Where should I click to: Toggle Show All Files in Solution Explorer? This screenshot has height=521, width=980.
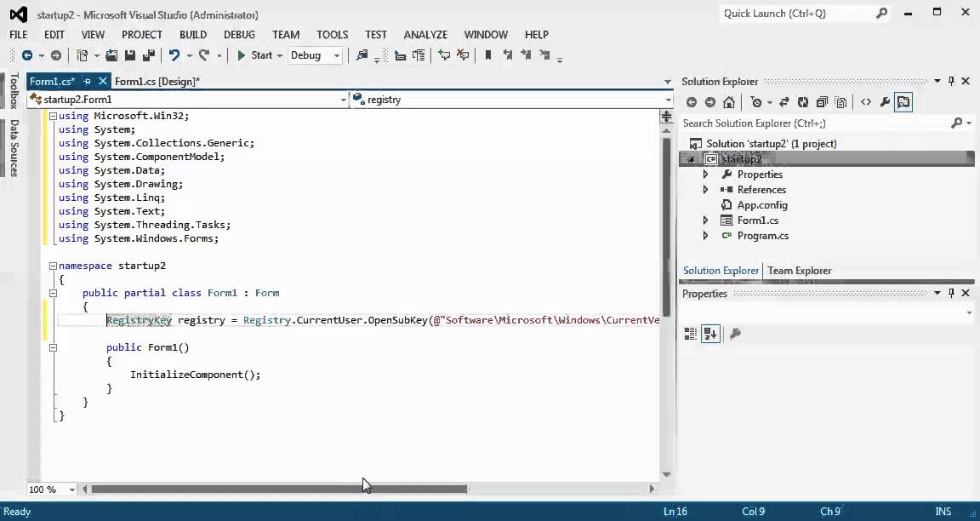840,102
